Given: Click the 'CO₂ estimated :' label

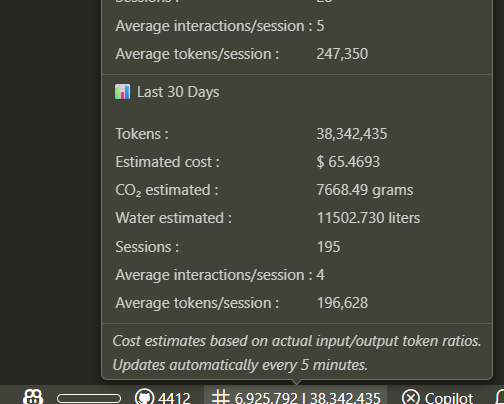Looking at the screenshot, I should point(167,190).
